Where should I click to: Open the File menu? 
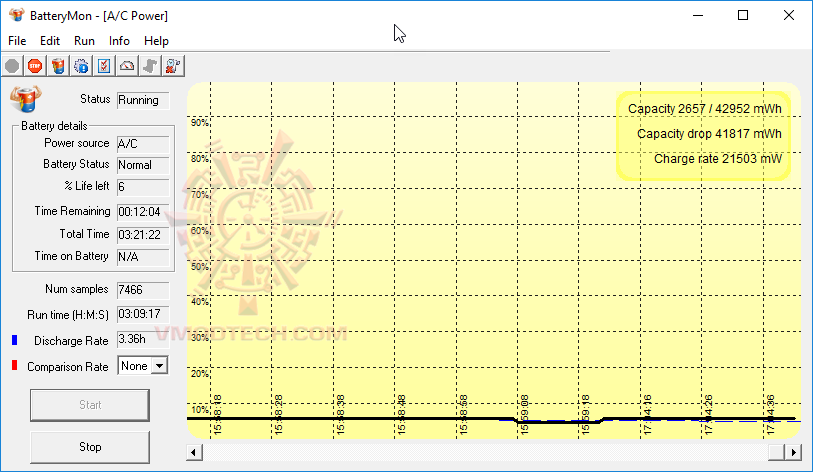[17, 41]
